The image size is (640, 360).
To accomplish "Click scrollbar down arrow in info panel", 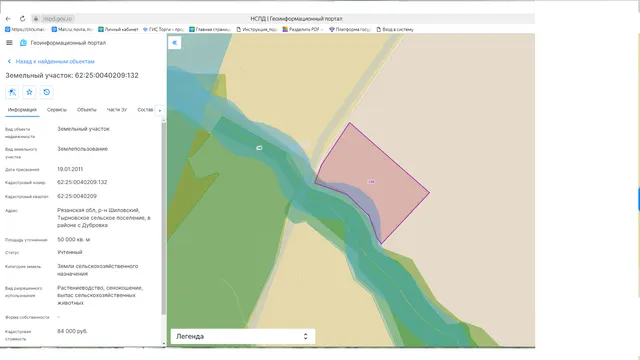I will point(164,344).
